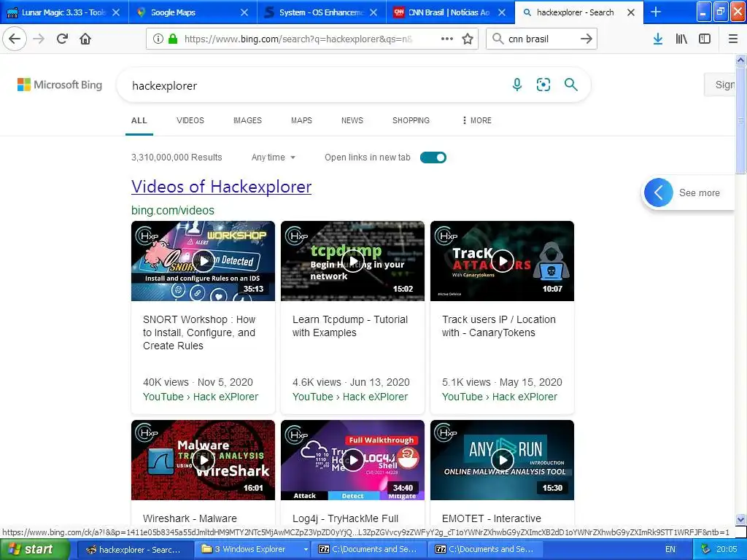
Task: Play the Log4j Full Walkthrough video
Action: (353, 460)
